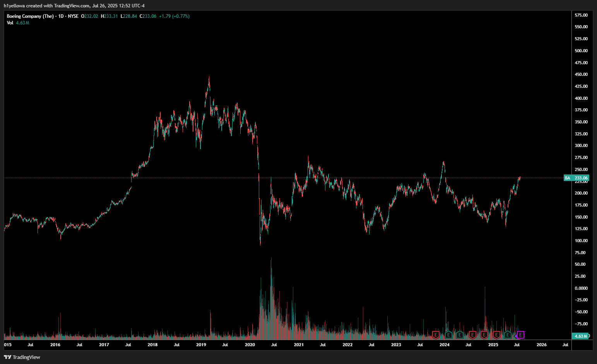The image size is (597, 364).
Task: Click the TradingView logo at bottom left
Action: [x=22, y=357]
